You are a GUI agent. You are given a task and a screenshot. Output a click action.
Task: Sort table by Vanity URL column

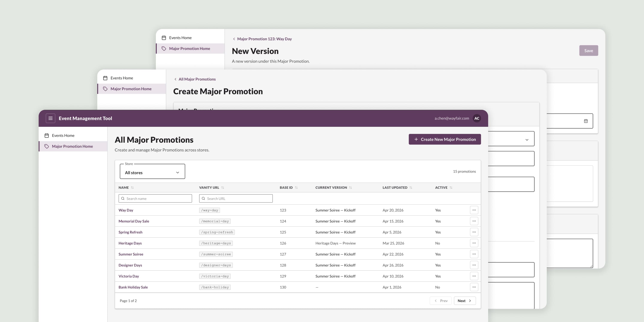(222, 187)
